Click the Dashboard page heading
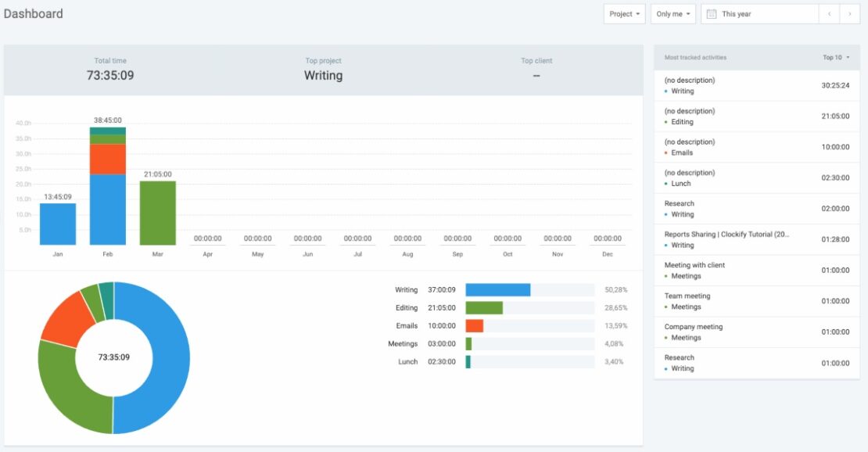Image resolution: width=868 pixels, height=452 pixels. coord(34,13)
